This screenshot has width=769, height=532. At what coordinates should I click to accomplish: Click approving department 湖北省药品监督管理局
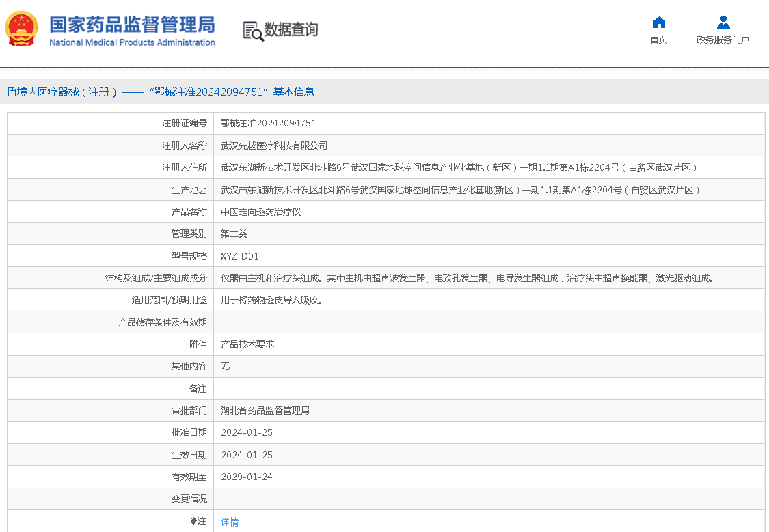point(265,410)
